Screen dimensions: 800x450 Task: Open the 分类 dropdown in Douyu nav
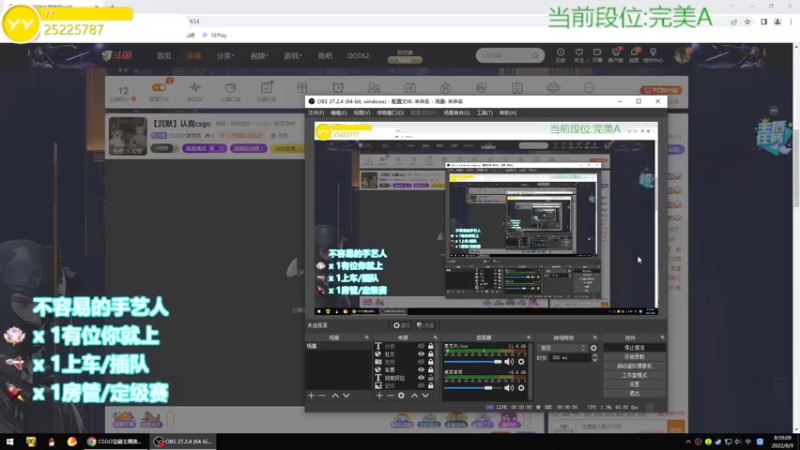[225, 56]
